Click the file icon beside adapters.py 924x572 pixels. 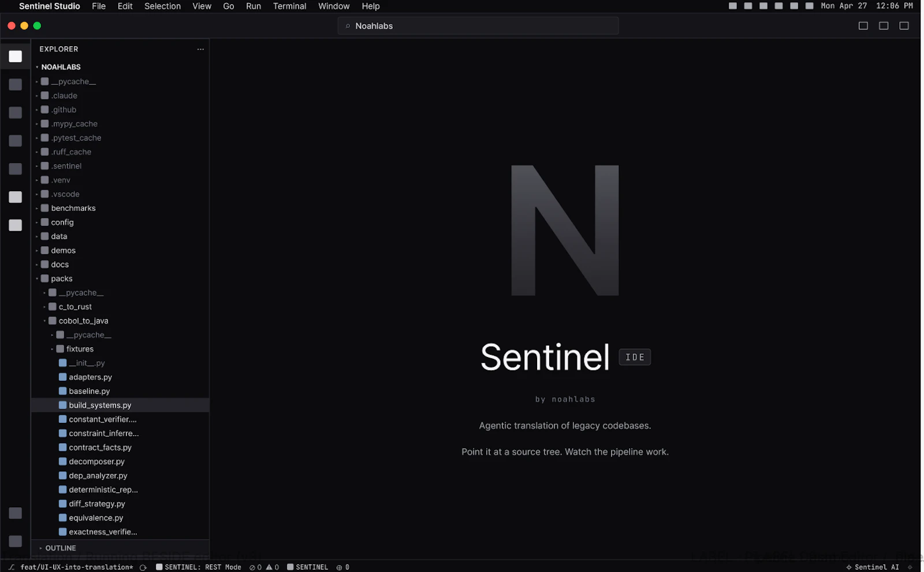(x=63, y=377)
